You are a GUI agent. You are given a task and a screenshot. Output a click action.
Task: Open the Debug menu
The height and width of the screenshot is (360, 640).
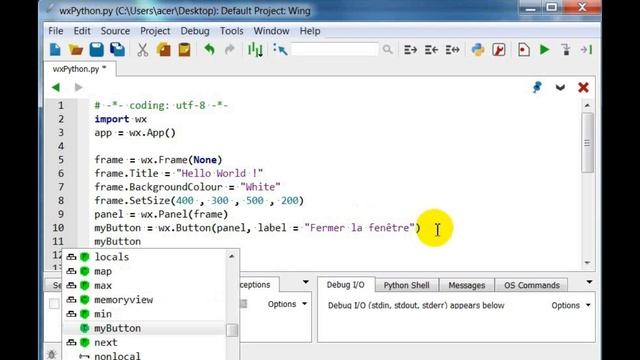(195, 31)
